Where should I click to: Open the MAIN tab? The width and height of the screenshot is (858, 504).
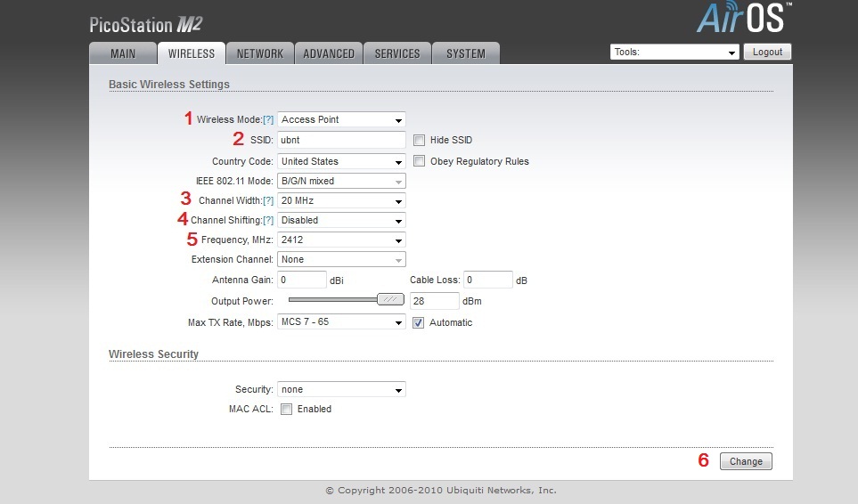coord(123,53)
